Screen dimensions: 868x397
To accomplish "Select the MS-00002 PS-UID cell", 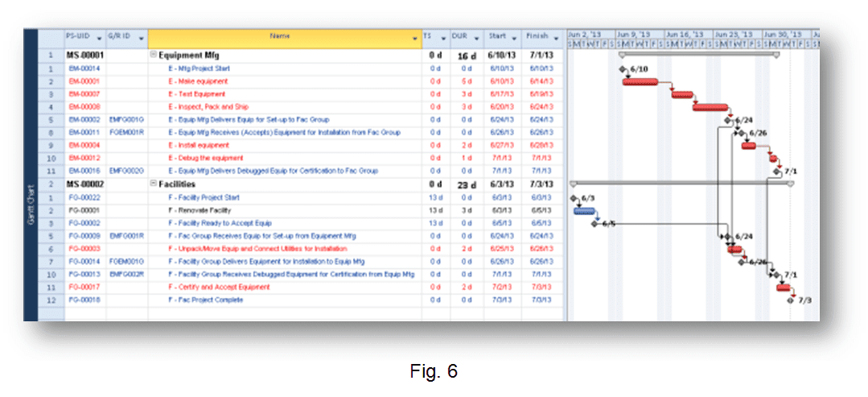I will [x=85, y=184].
